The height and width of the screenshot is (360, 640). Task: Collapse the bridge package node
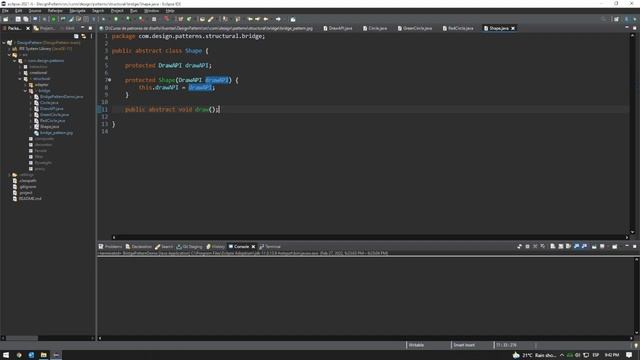point(25,91)
